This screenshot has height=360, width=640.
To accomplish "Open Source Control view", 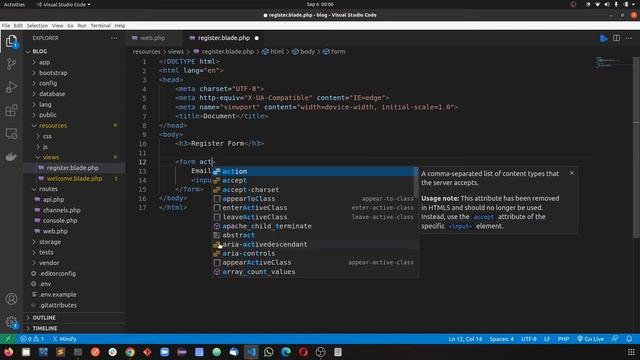I will pyautogui.click(x=11, y=64).
